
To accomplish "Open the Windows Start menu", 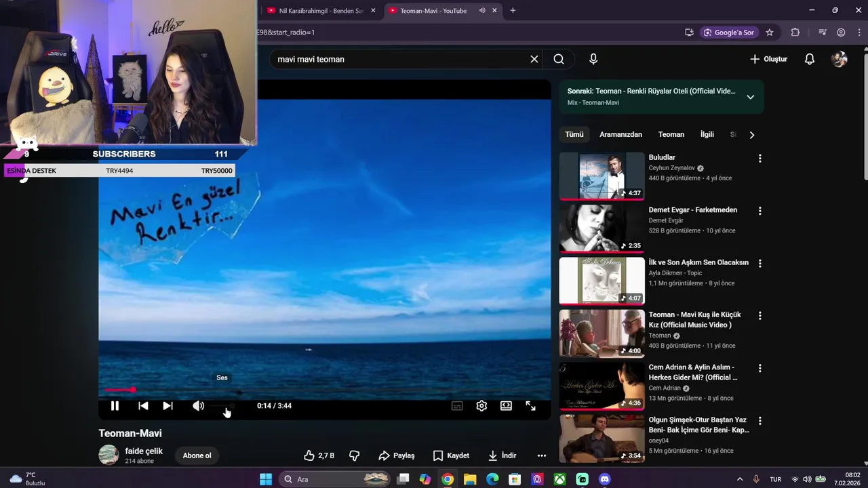I will click(x=266, y=479).
